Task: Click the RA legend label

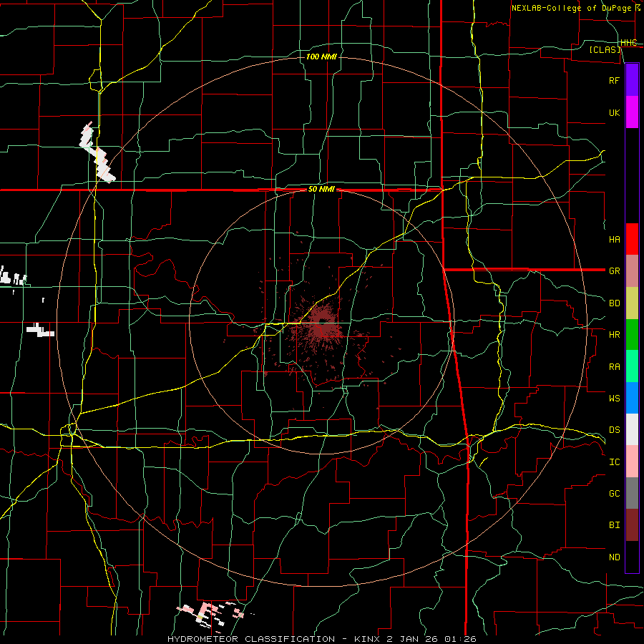Action: [x=614, y=367]
